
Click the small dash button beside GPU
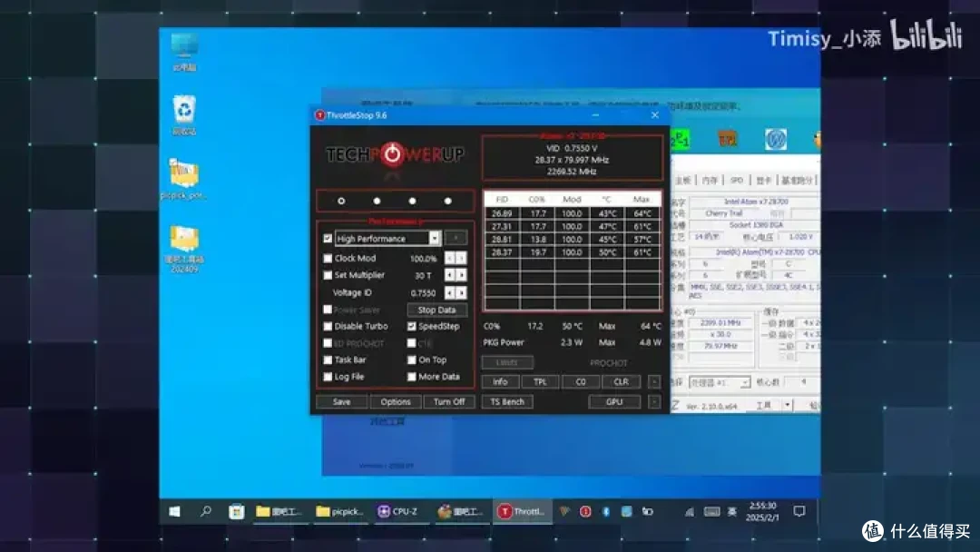(653, 402)
